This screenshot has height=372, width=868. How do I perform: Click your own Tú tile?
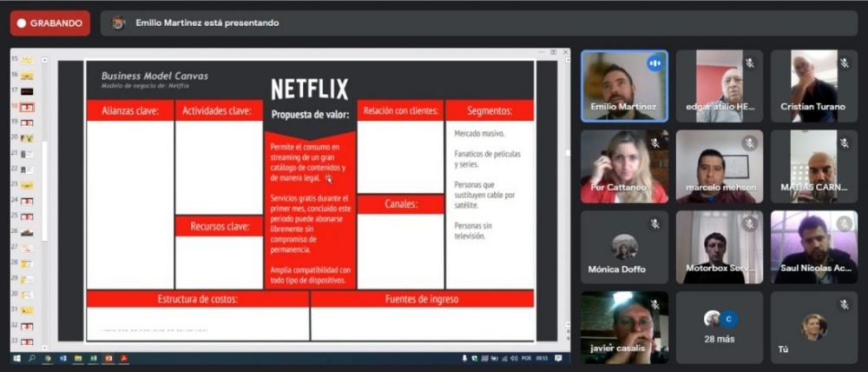(814, 328)
